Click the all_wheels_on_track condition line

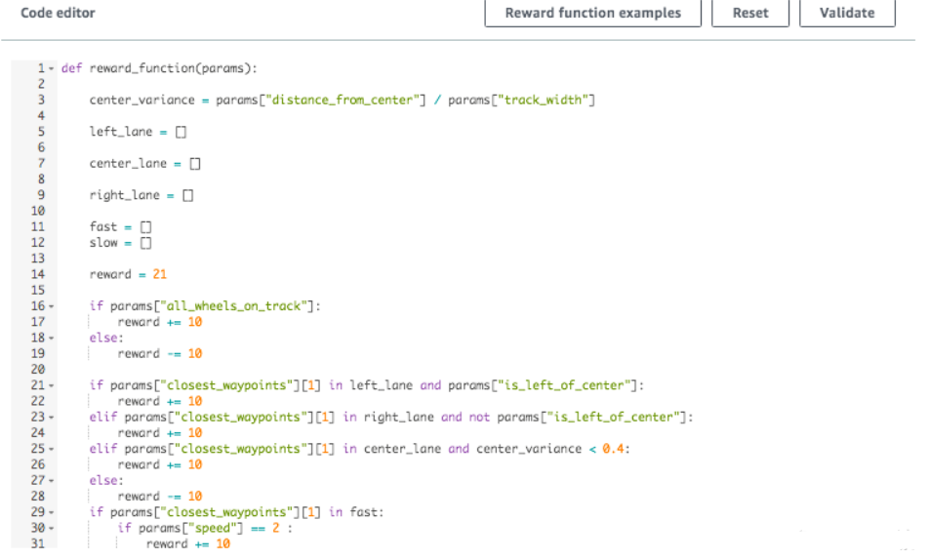205,306
